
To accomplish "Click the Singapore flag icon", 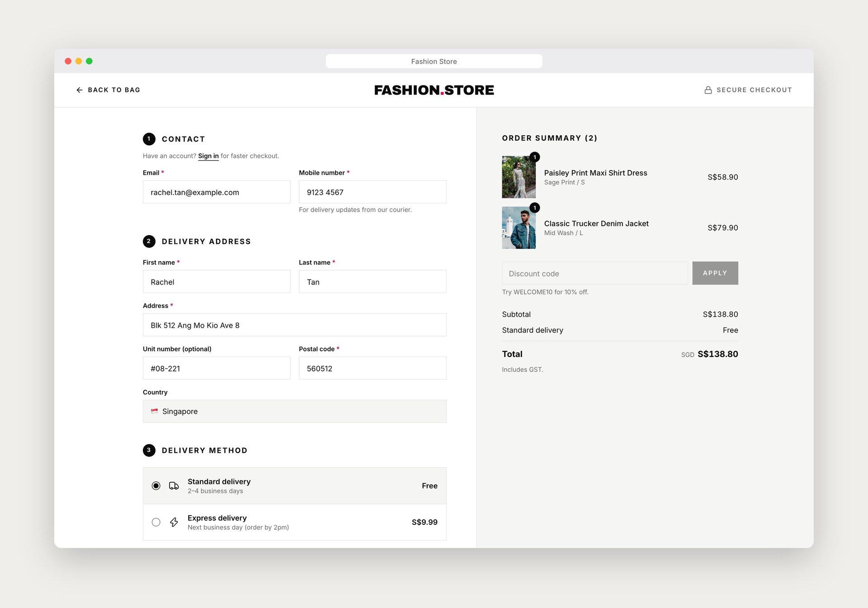I will [155, 411].
